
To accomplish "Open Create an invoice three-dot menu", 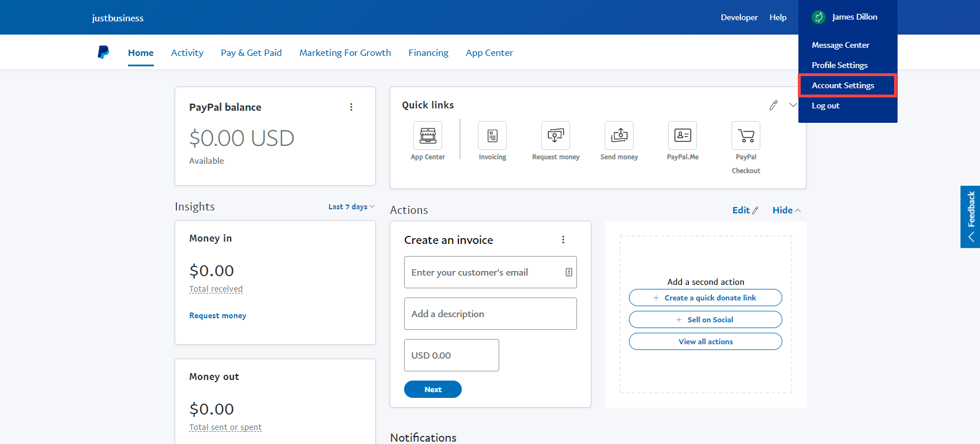I will 563,240.
